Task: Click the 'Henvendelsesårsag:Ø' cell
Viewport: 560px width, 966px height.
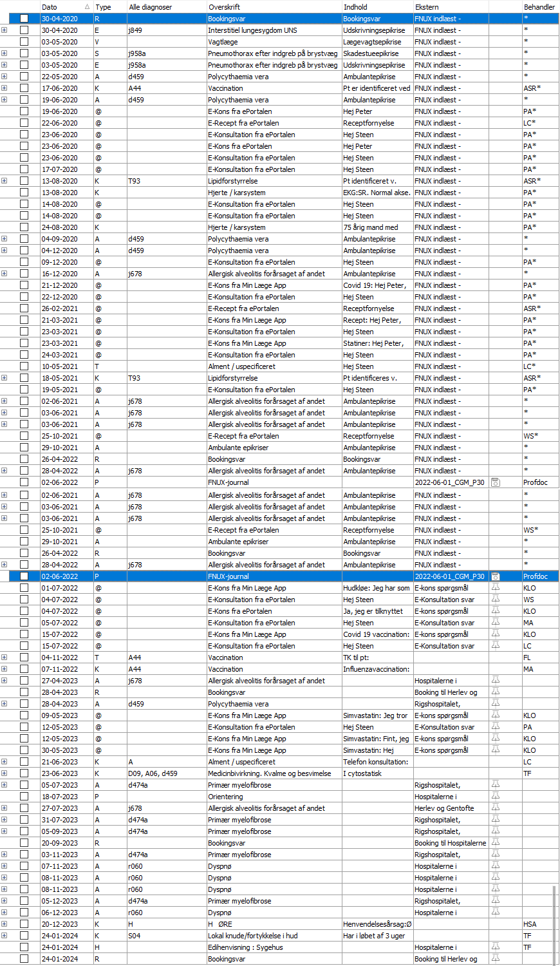Action: [377, 924]
